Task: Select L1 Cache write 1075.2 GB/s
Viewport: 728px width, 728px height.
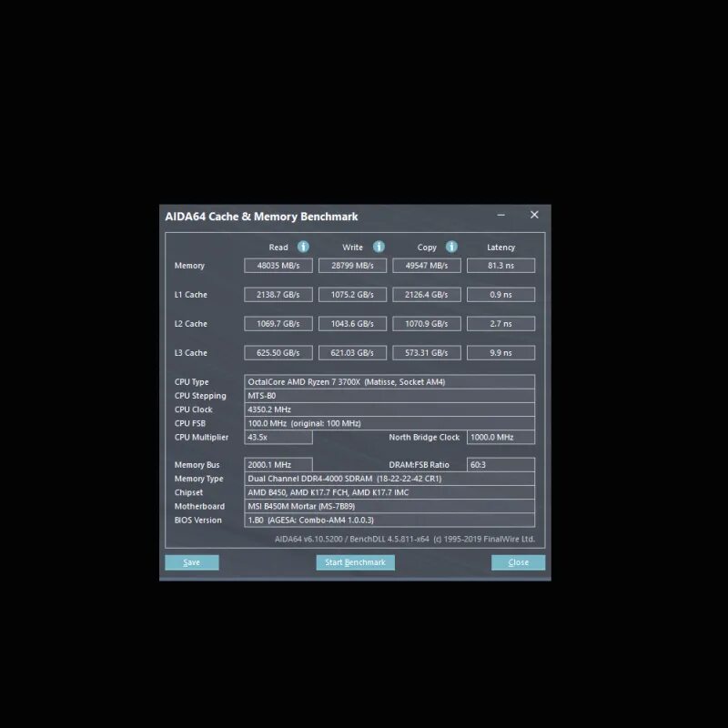Action: (352, 294)
